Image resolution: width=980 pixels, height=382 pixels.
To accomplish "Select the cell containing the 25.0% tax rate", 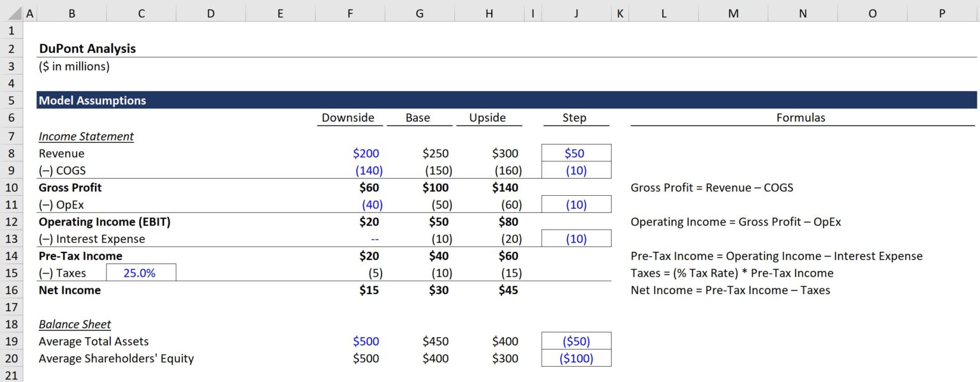I will point(142,272).
